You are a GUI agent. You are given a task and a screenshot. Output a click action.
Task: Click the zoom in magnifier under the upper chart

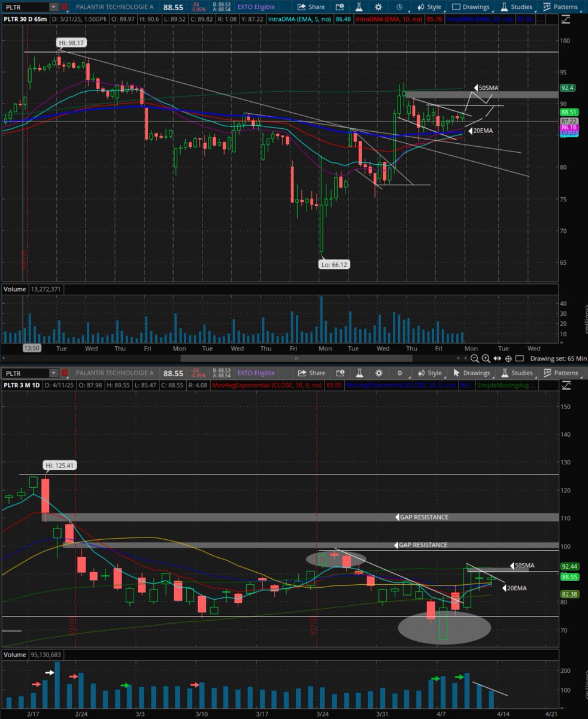[x=486, y=358]
